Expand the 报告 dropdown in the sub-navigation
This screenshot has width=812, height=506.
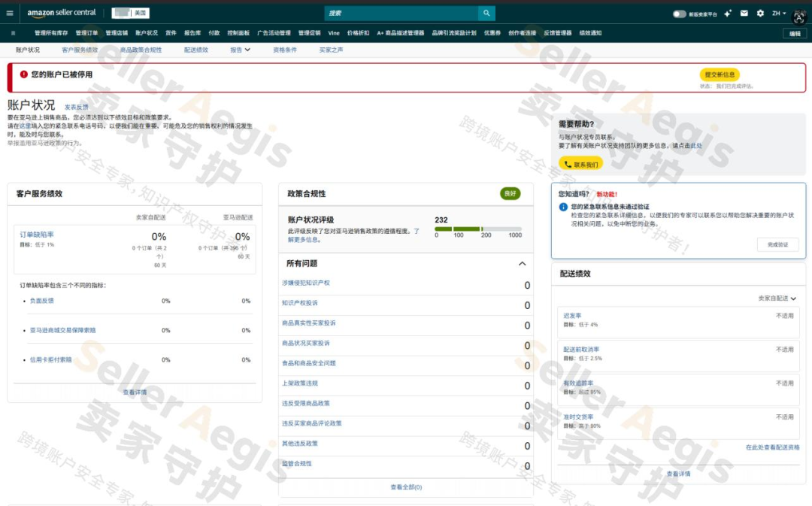[x=241, y=50]
